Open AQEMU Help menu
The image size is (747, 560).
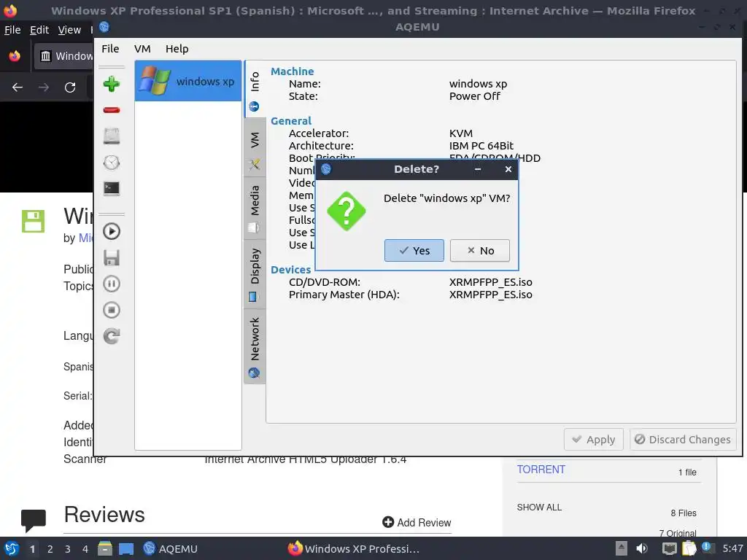pyautogui.click(x=177, y=49)
